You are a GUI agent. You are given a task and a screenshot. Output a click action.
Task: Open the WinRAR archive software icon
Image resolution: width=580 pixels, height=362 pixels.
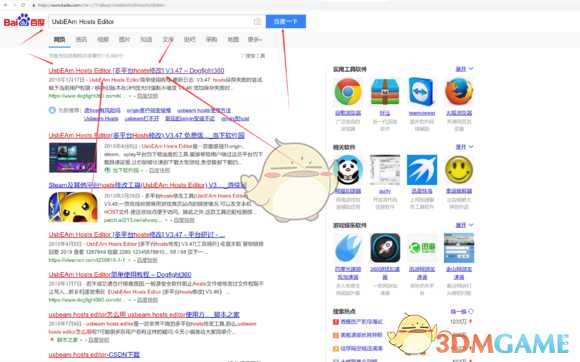(x=385, y=91)
